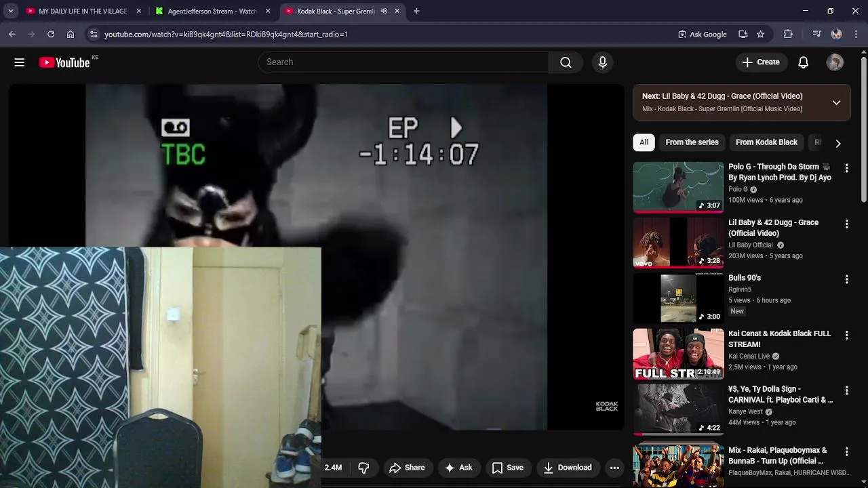Screen dimensions: 868x488
Task: Open notifications bell
Action: pyautogui.click(x=803, y=62)
